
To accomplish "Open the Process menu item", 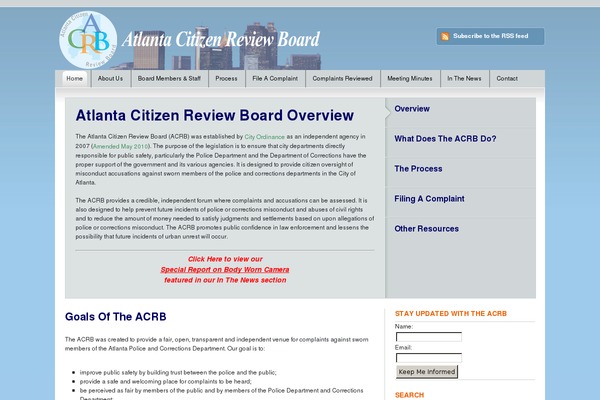I will [x=226, y=78].
